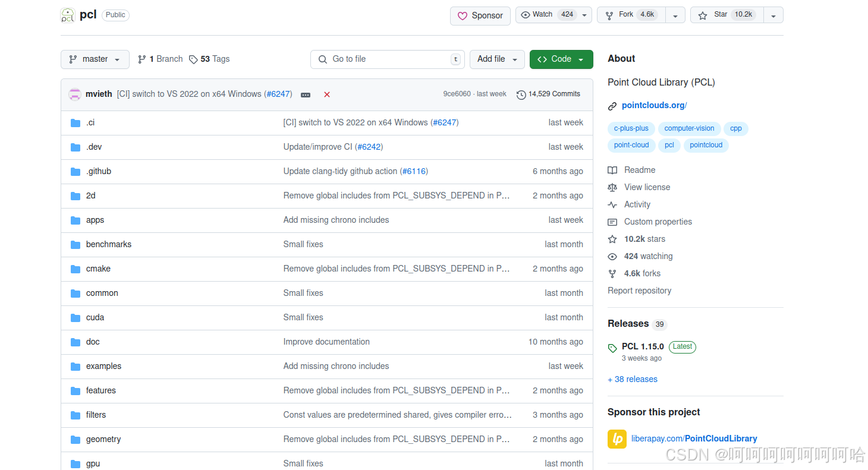Open the Add file dropdown

pos(498,59)
